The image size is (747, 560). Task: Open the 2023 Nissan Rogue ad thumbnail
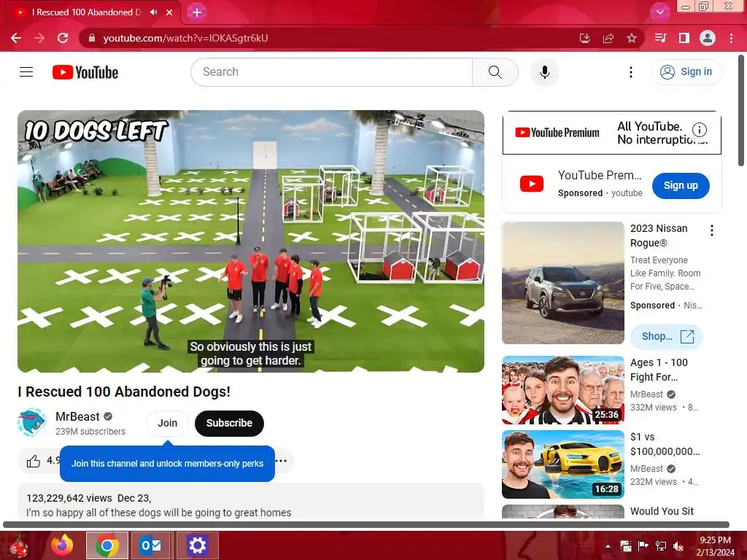tap(563, 283)
